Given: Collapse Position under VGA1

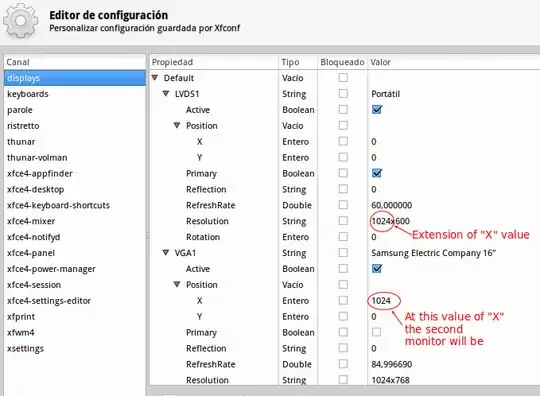Looking at the screenshot, I should (177, 284).
